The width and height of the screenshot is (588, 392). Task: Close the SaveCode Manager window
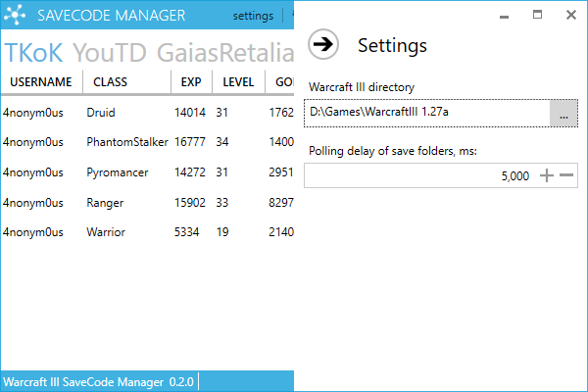571,15
